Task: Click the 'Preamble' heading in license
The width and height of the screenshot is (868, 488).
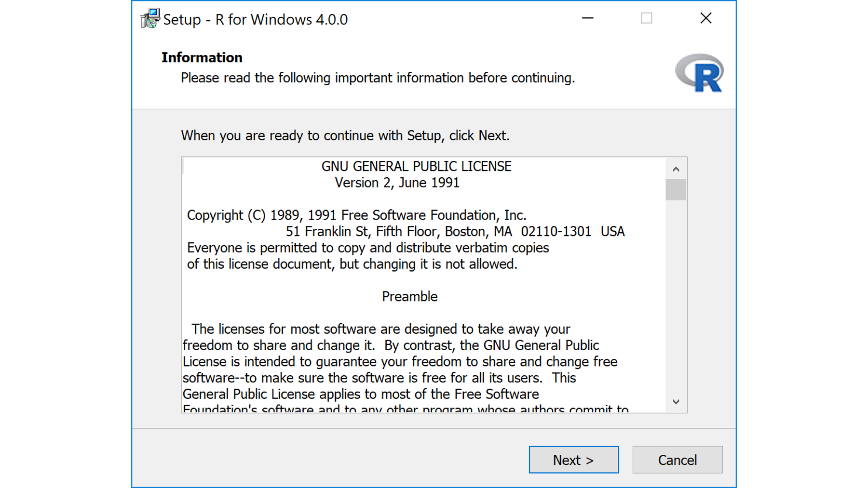Action: [409, 296]
